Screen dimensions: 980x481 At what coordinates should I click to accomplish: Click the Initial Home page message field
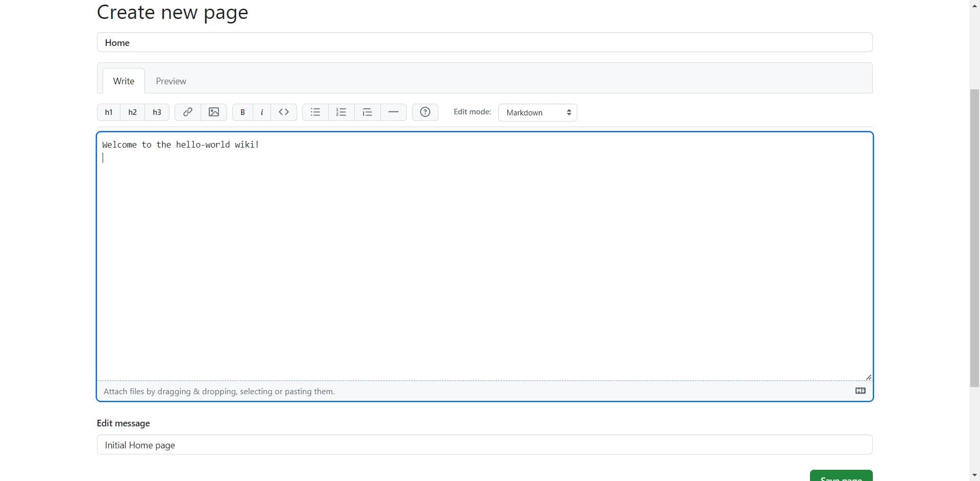483,445
